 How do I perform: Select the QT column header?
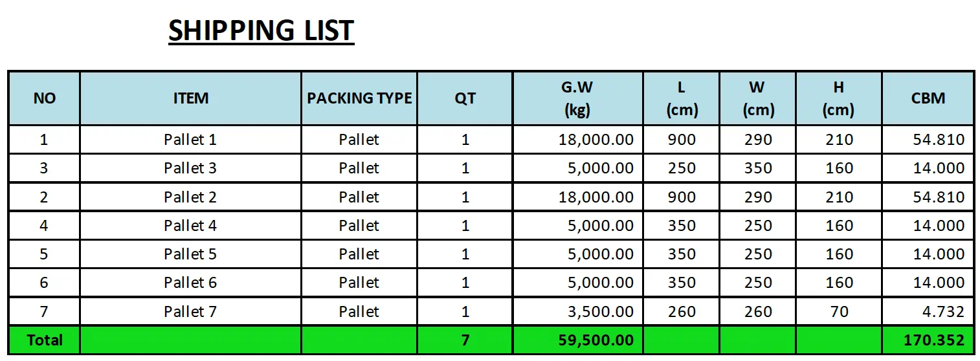tap(465, 98)
